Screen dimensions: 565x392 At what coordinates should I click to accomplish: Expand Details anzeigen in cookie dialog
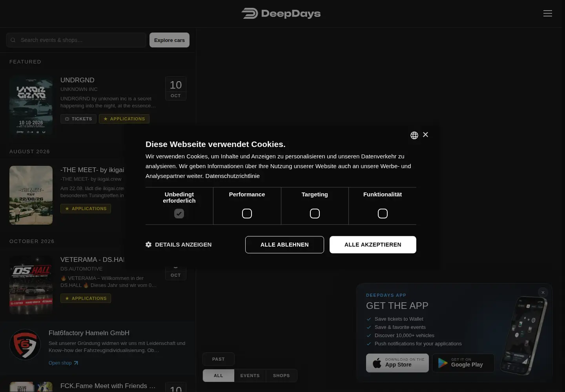point(179,244)
